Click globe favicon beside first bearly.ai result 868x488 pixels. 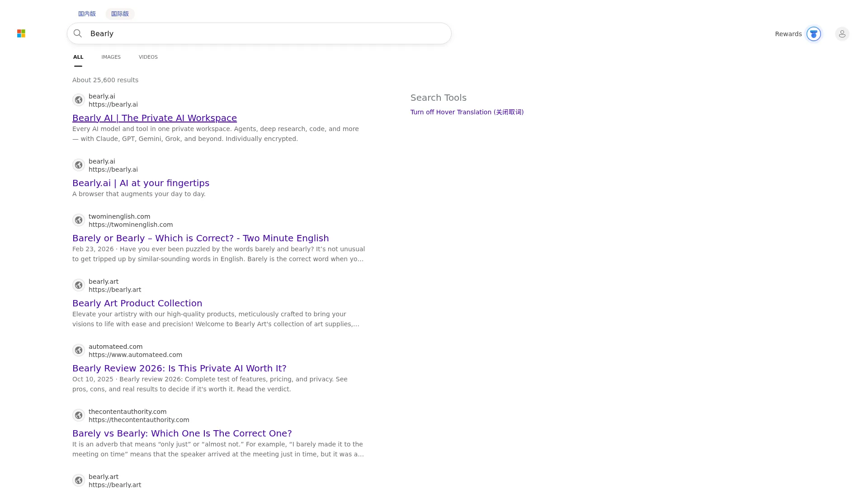click(79, 100)
